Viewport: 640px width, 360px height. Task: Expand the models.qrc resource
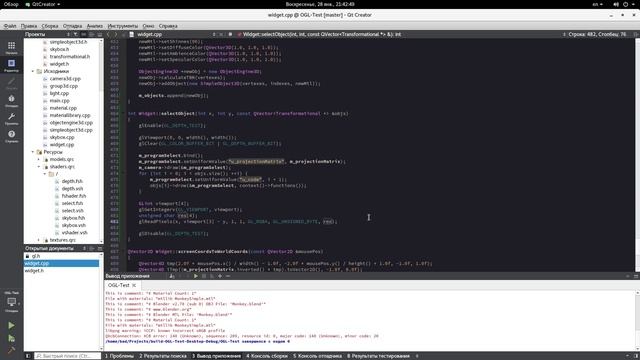(39, 159)
